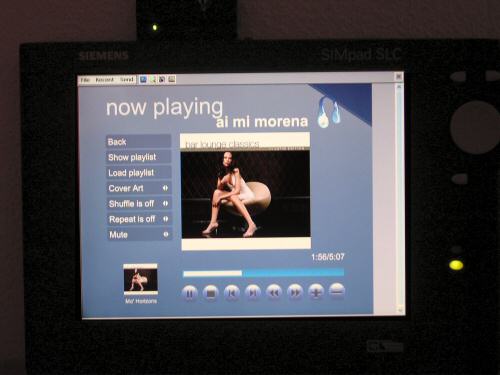Decrease volume with the minus button
Screen dimensions: 500x375
click(x=337, y=291)
